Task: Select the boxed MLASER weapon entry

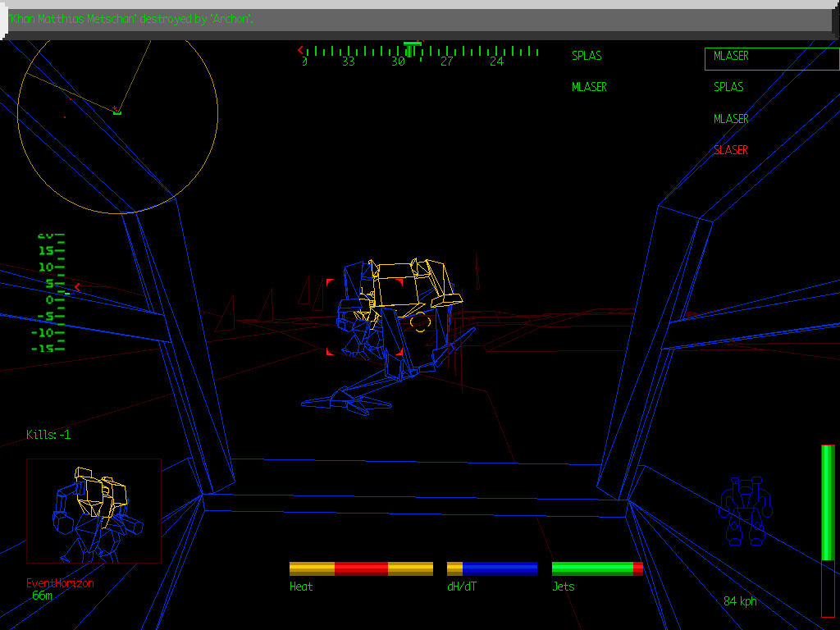Action: point(769,58)
